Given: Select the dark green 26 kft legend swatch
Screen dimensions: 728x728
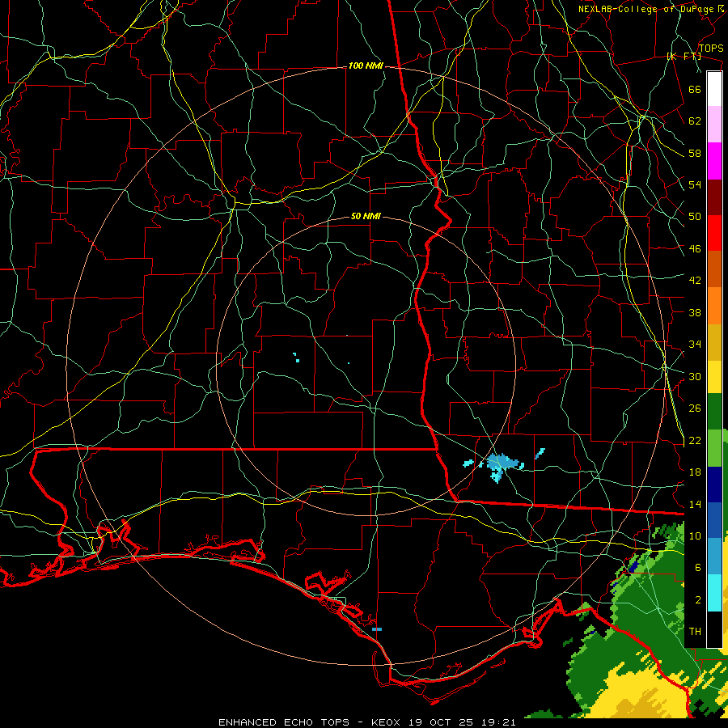Looking at the screenshot, I should (714, 412).
